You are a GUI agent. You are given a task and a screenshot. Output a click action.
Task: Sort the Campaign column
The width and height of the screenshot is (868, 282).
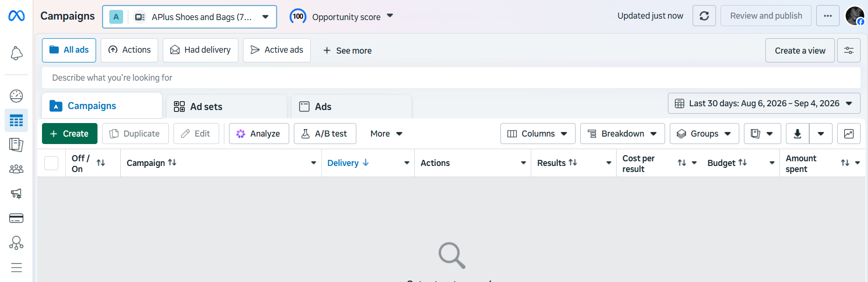tap(172, 162)
